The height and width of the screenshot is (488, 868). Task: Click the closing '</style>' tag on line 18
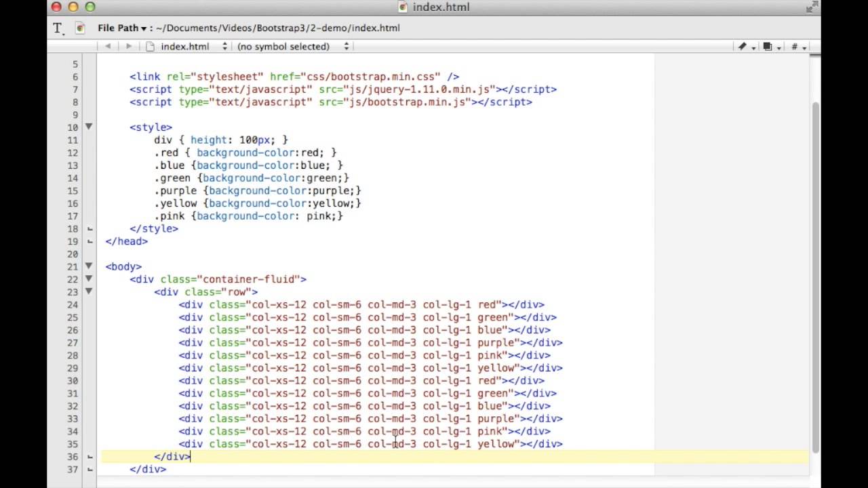pos(154,228)
